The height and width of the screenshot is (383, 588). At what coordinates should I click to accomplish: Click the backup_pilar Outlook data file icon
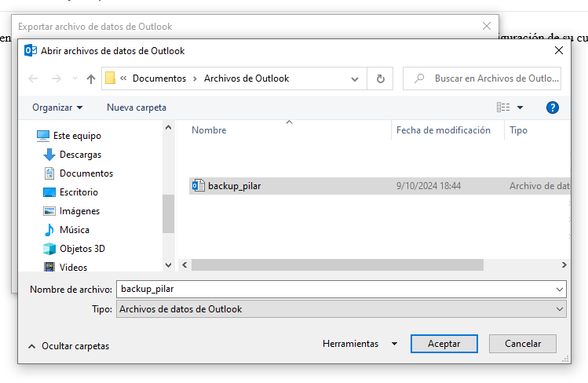[x=198, y=185]
